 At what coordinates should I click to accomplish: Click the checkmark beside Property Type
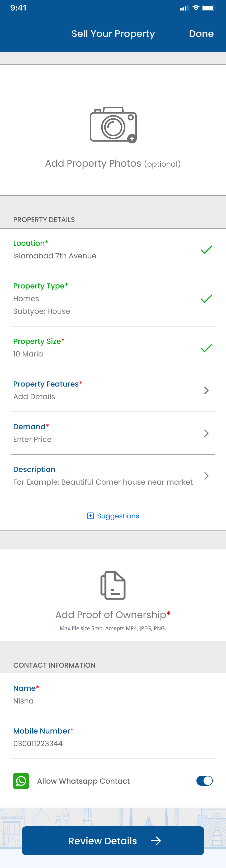tap(206, 298)
